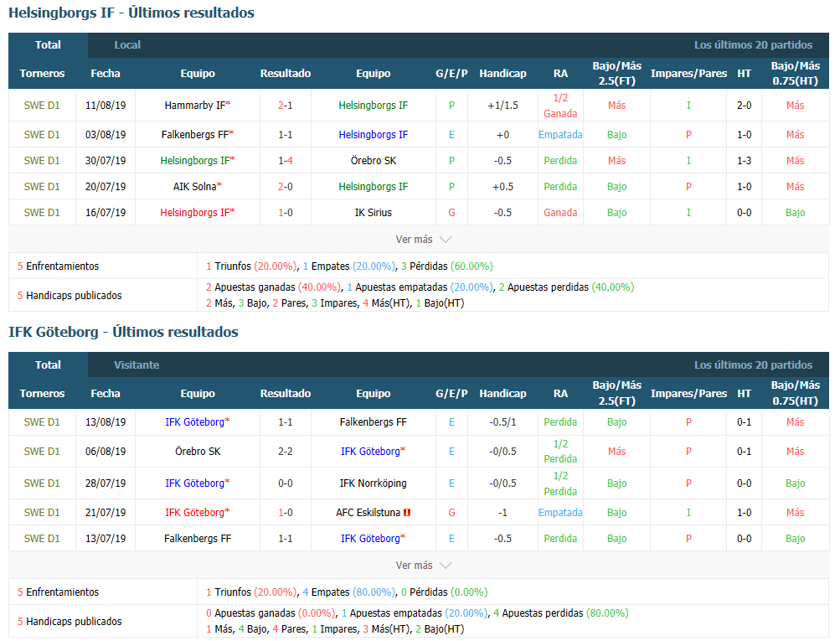Click SWE D1 on 13/08/19 row
Viewport: 840px width, 641px height.
click(42, 422)
